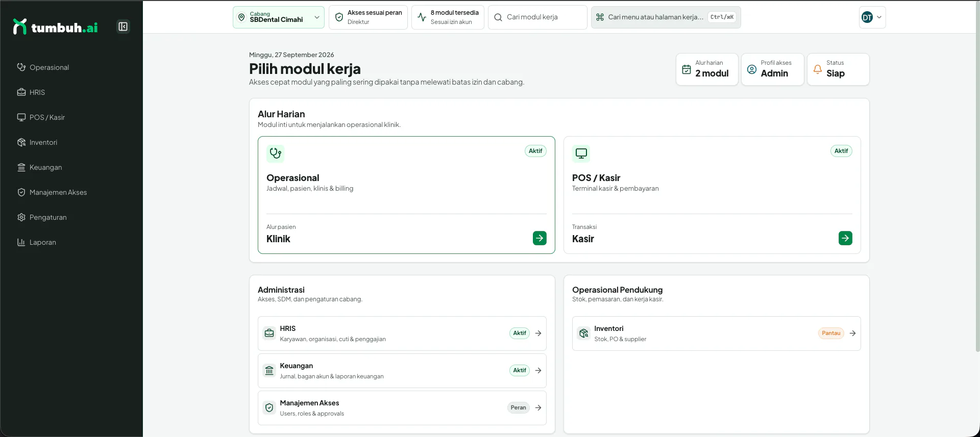Click the location pin icon in the Cabang selector
The image size is (980, 437).
click(x=242, y=17)
